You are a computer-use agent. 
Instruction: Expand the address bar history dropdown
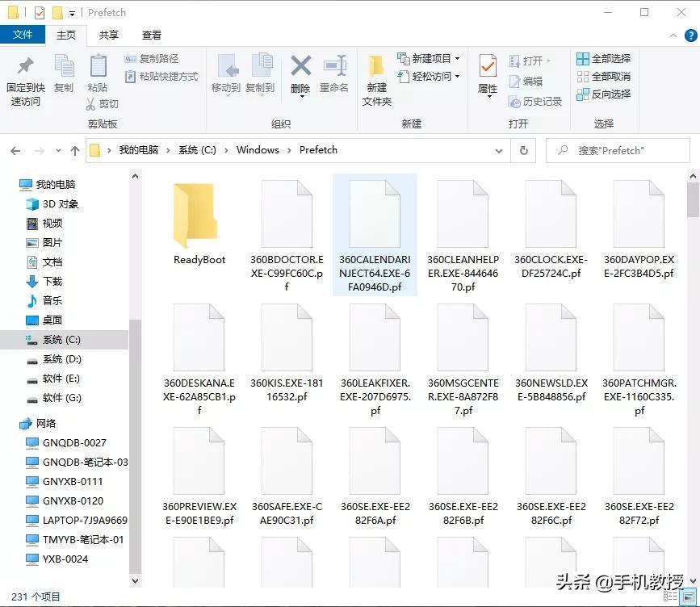point(499,150)
